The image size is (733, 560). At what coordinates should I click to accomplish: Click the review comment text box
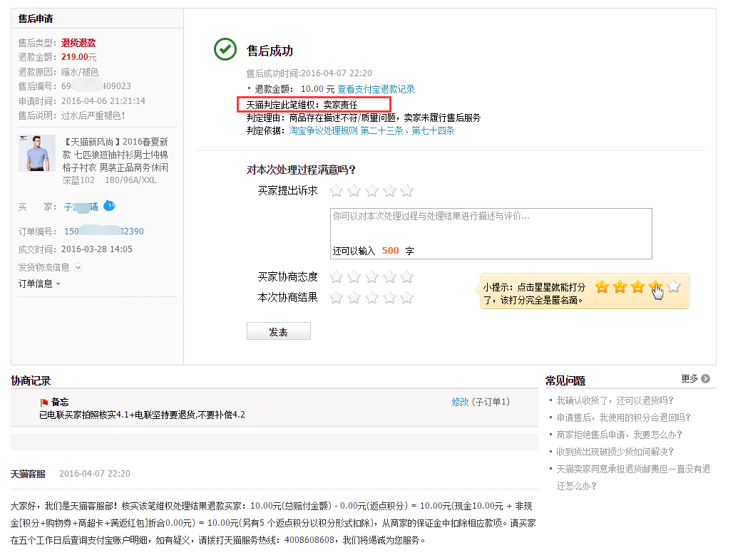click(491, 234)
